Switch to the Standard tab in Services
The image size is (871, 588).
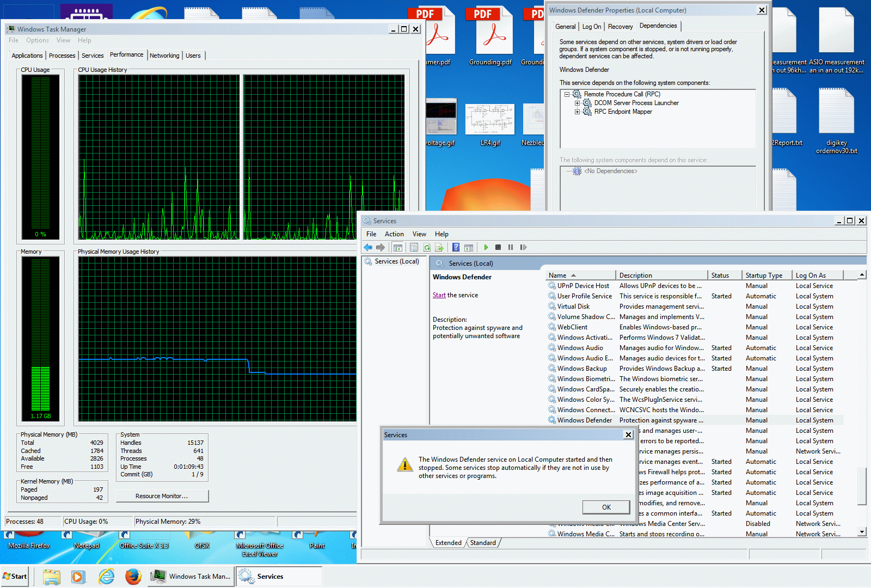tap(483, 543)
